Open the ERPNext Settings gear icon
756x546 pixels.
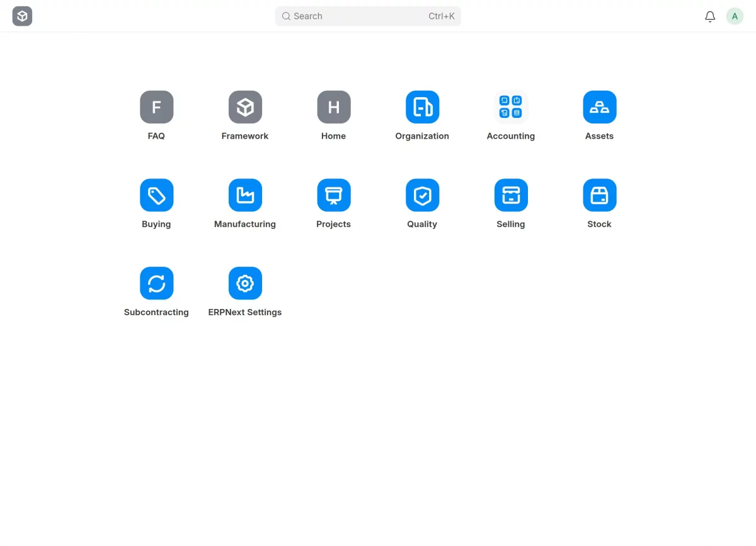[245, 284]
